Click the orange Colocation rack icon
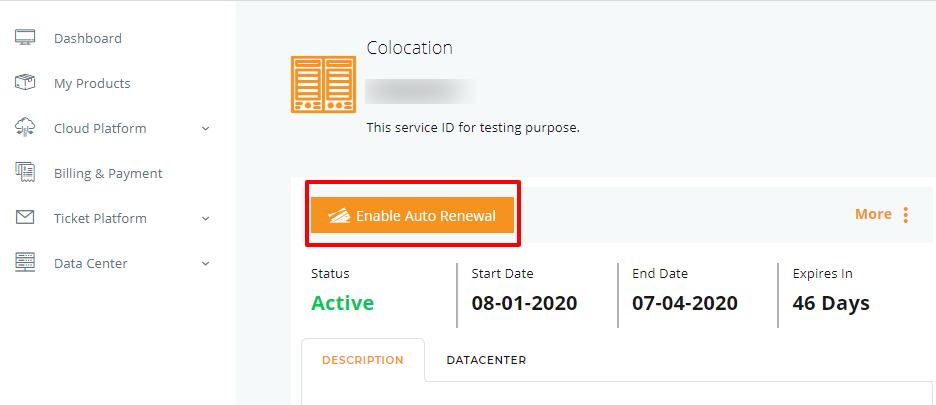 point(324,84)
